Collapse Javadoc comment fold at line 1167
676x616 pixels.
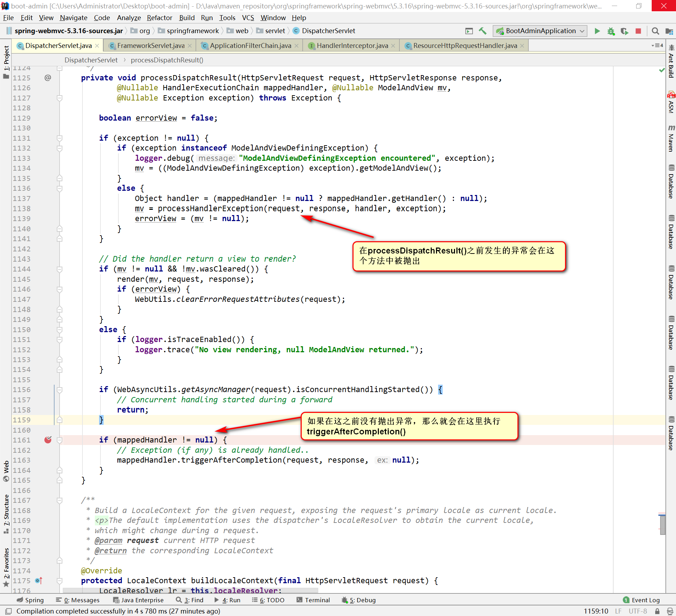(x=60, y=501)
